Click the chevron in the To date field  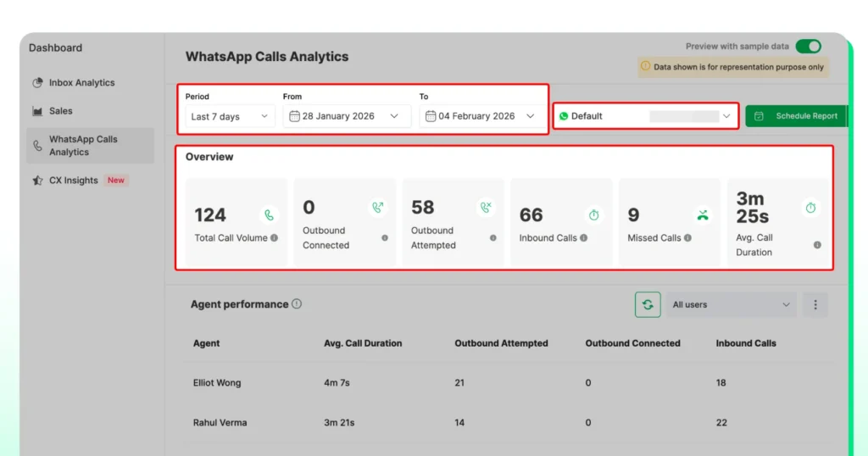point(531,116)
